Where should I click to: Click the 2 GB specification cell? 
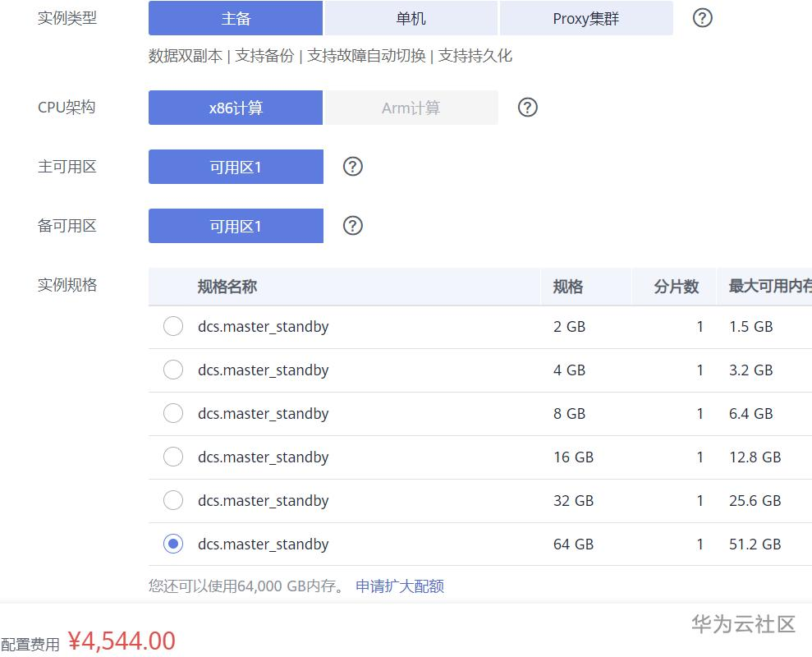click(x=569, y=326)
